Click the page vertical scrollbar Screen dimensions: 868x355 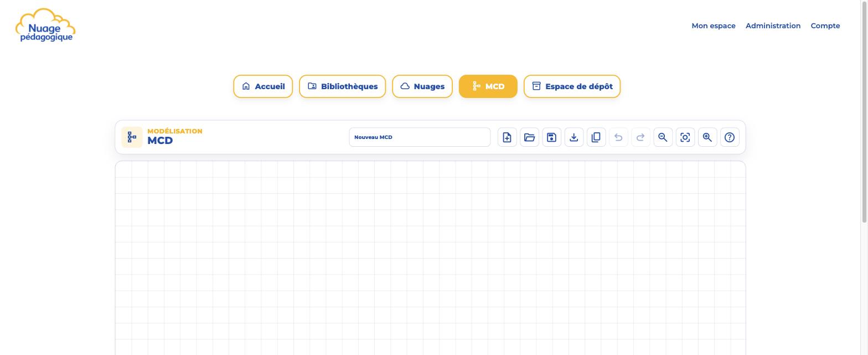[x=864, y=111]
